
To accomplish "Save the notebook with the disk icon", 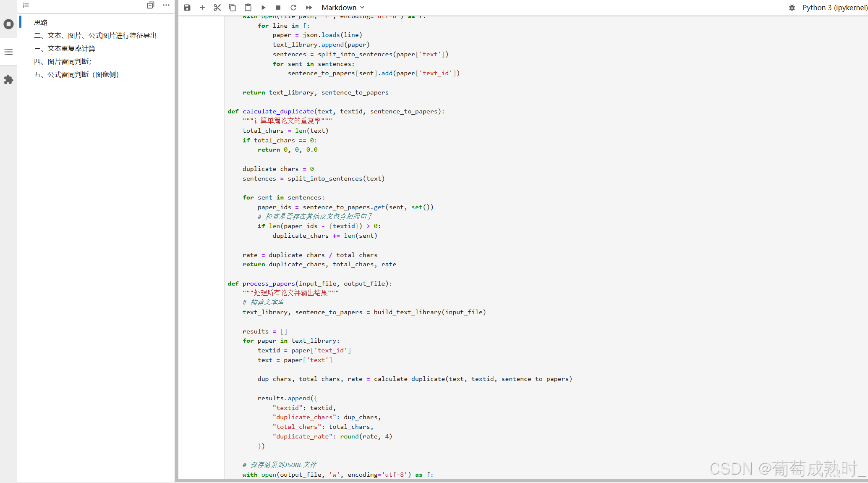I will (187, 8).
